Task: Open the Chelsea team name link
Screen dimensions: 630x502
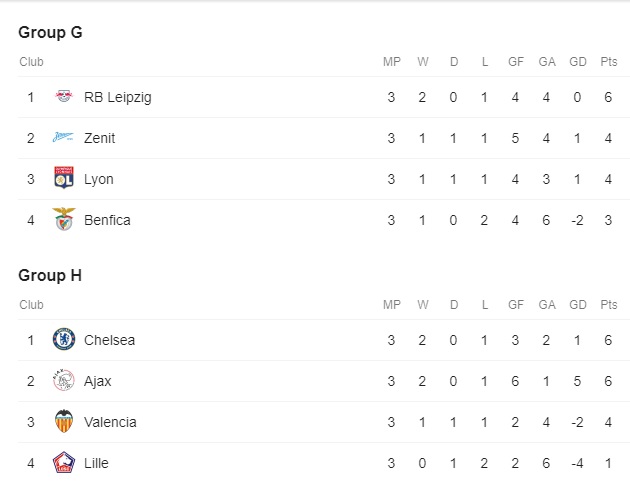Action: coord(109,340)
